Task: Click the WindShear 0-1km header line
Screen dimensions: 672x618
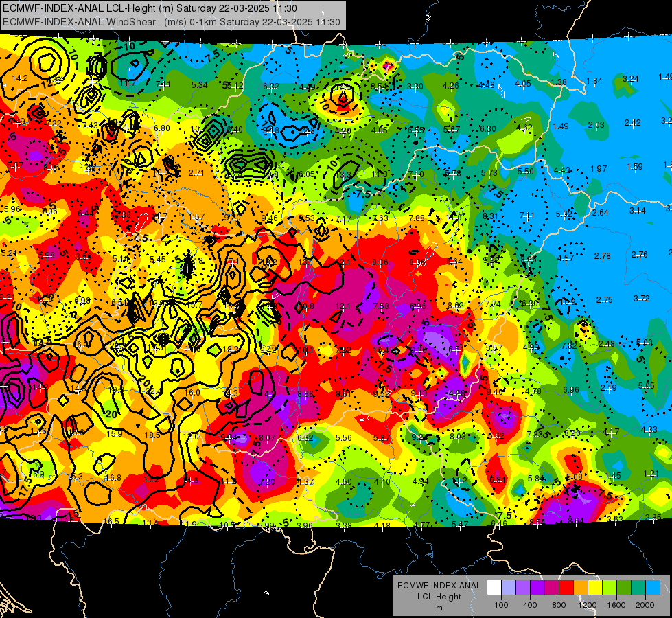Action: pos(172,22)
